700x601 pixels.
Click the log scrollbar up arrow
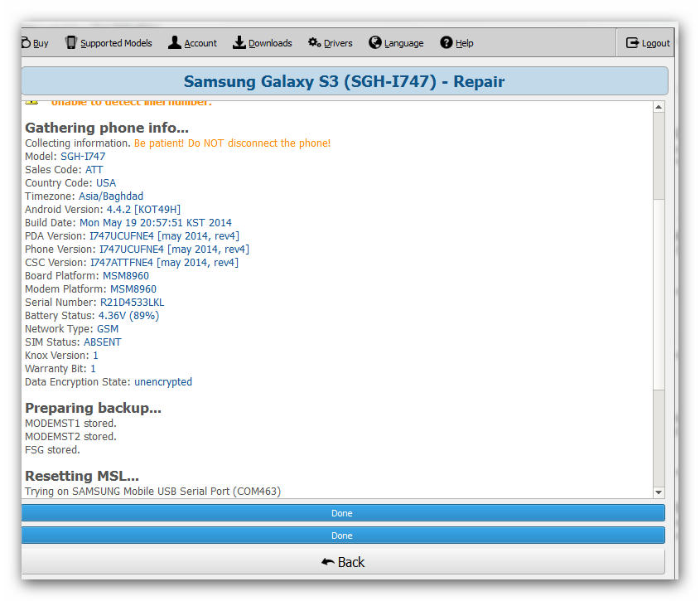tap(659, 107)
